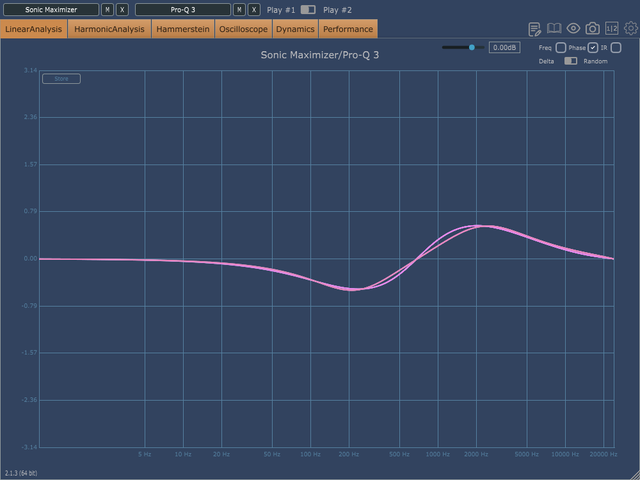
Task: Click the 1|2 compare icon
Action: point(611,28)
